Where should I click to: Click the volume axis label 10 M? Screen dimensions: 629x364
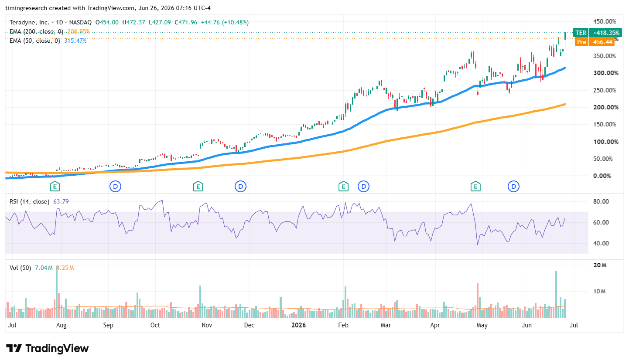click(x=600, y=291)
